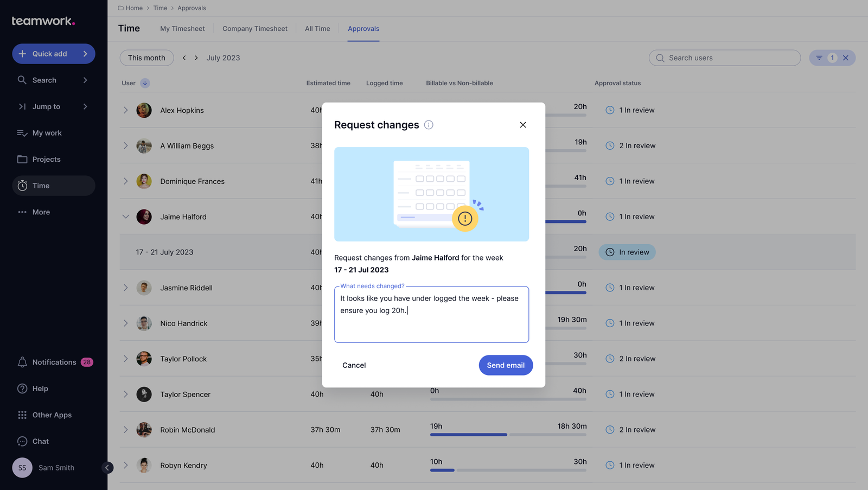Expand Robin McDonald's row
This screenshot has width=868, height=490.
[x=126, y=429]
